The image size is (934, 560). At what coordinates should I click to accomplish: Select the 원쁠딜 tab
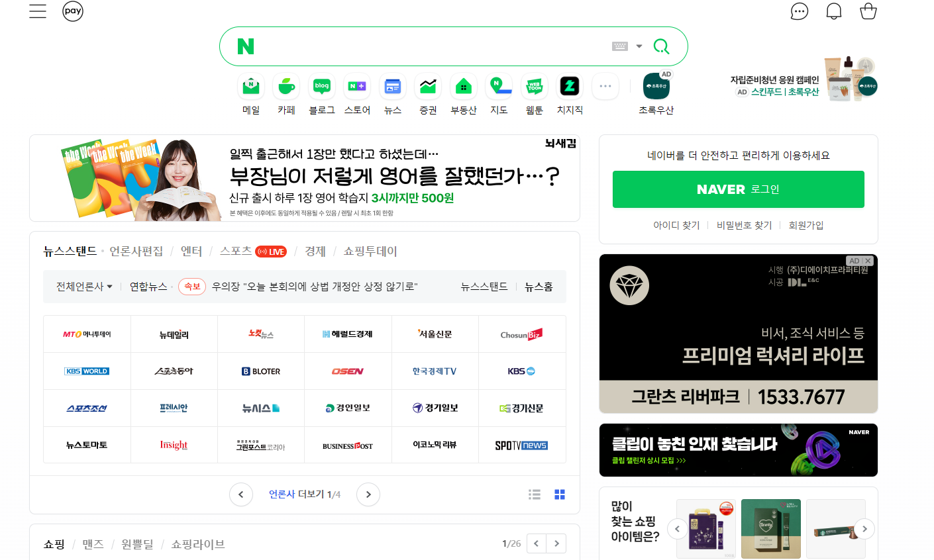(138, 544)
